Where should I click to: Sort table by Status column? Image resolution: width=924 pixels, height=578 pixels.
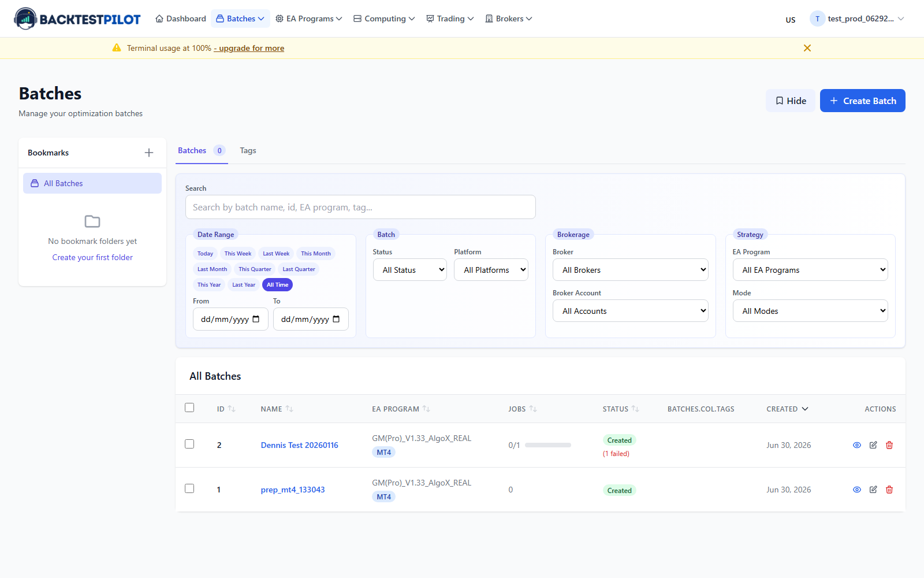[621, 409]
